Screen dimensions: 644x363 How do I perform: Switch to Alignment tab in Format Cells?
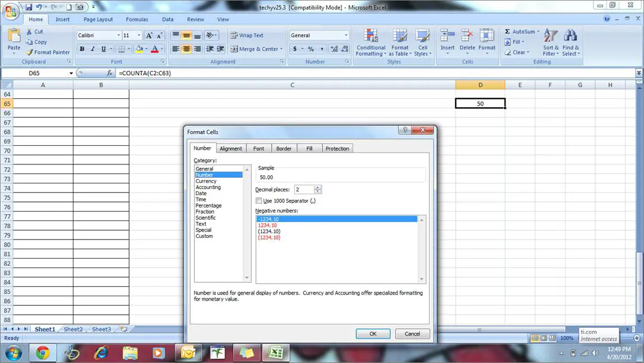click(231, 149)
